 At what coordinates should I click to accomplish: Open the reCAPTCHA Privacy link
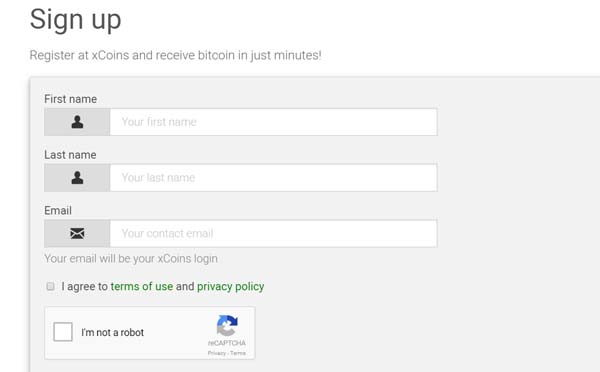point(217,353)
